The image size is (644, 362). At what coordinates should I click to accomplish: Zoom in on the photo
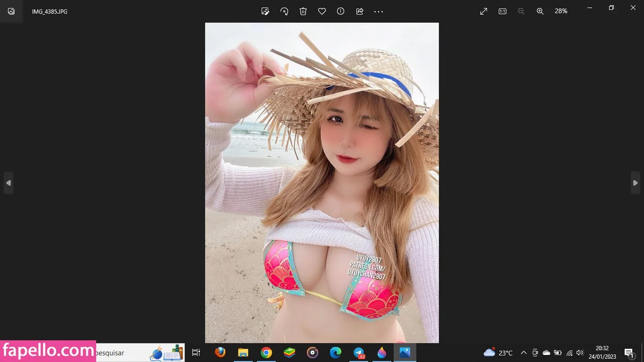pyautogui.click(x=540, y=11)
